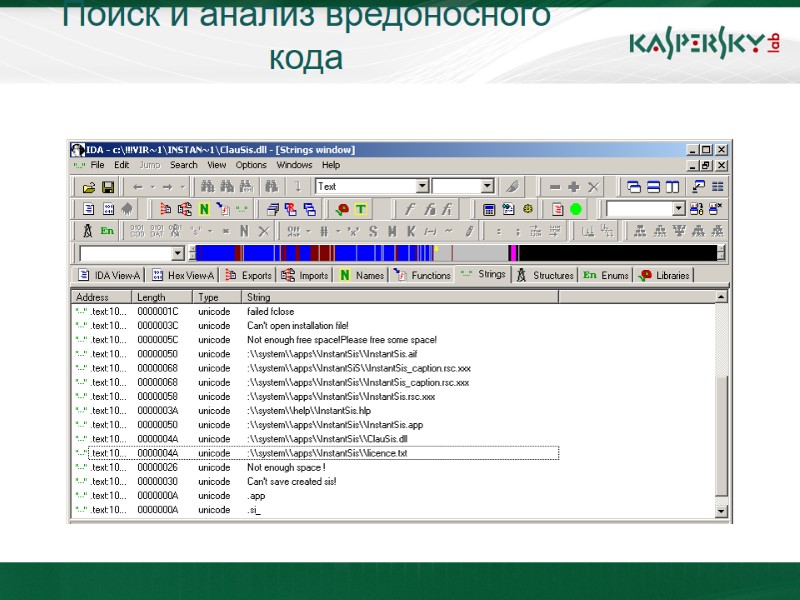The image size is (800, 600).
Task: Select "Can't open installation file!" row
Action: coord(316,326)
